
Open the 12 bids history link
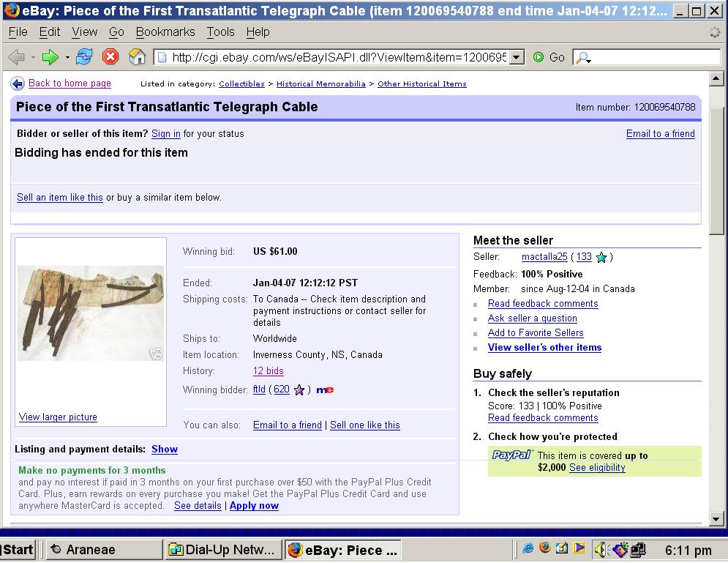pyautogui.click(x=269, y=371)
